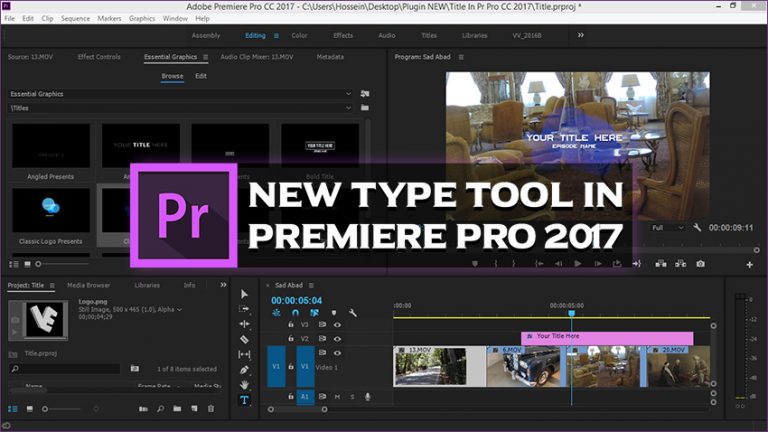
Task: Select the Selection arrow tool
Action: (244, 294)
